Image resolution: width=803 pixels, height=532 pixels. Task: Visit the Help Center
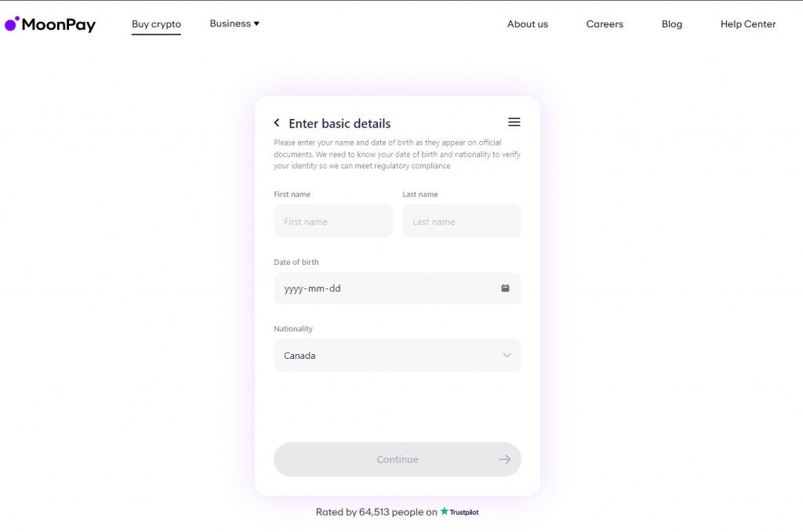click(747, 24)
